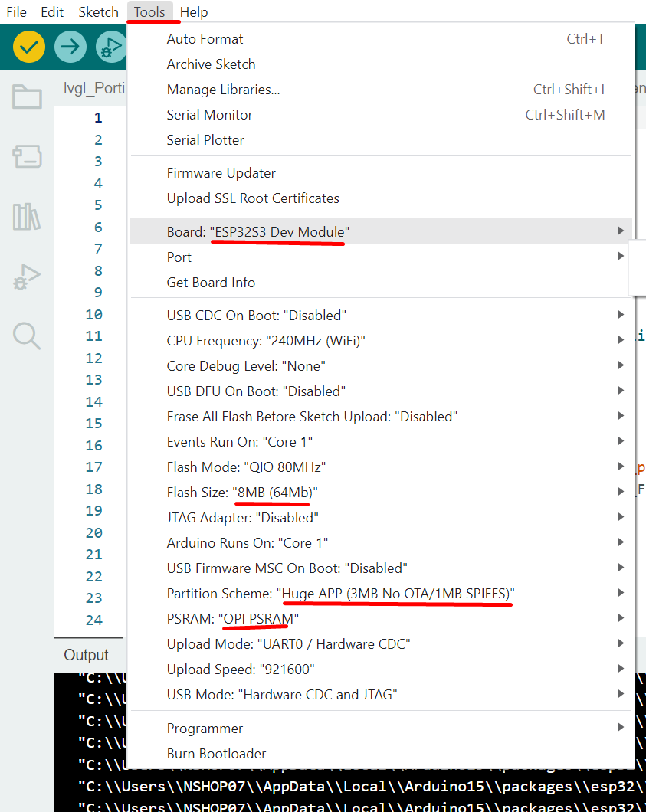Click line number 10 in editor gutter

(93, 315)
